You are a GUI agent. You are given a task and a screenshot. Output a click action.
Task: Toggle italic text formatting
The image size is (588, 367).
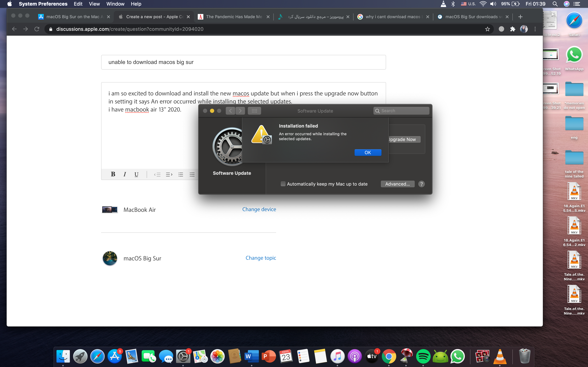coord(125,174)
